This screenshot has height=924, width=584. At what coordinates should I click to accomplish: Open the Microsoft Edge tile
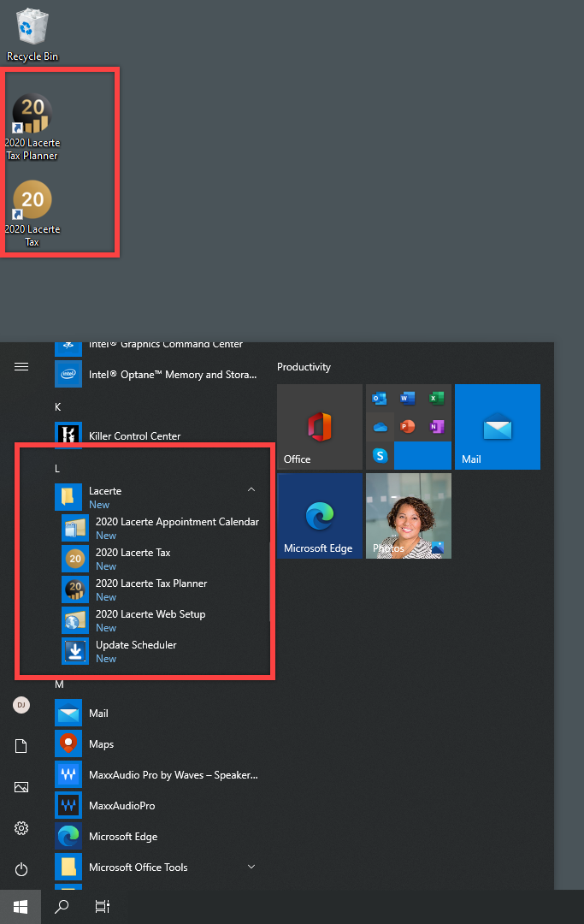click(x=320, y=516)
